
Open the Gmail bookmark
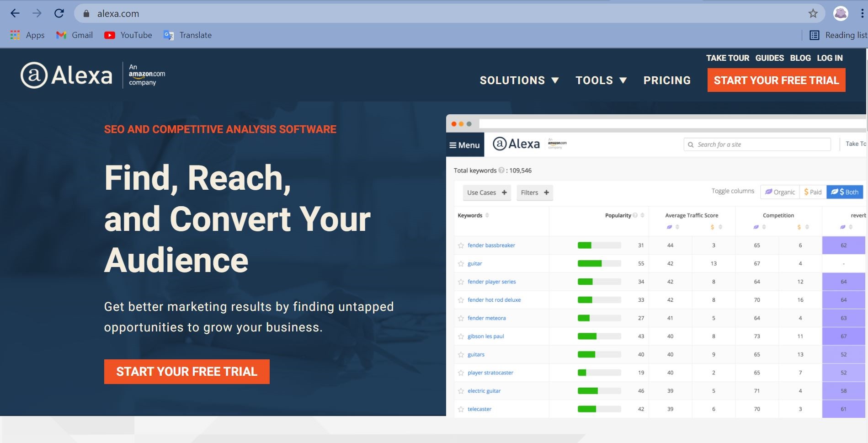pyautogui.click(x=75, y=35)
